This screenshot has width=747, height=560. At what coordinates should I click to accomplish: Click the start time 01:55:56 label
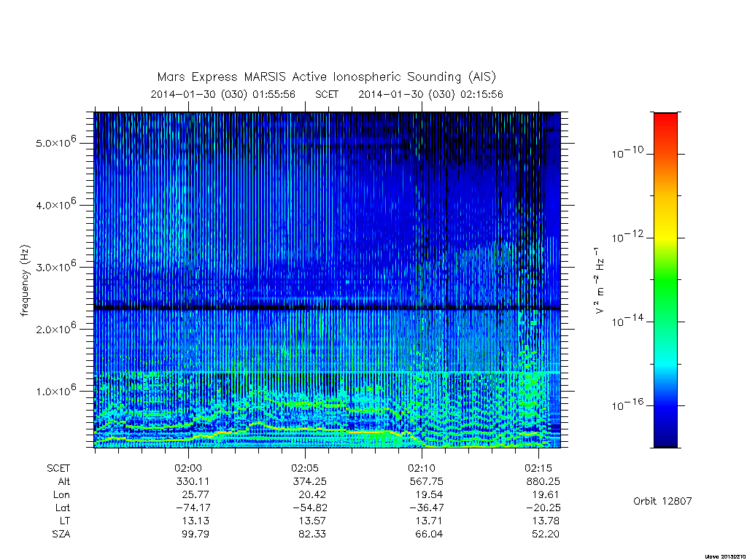pos(274,94)
